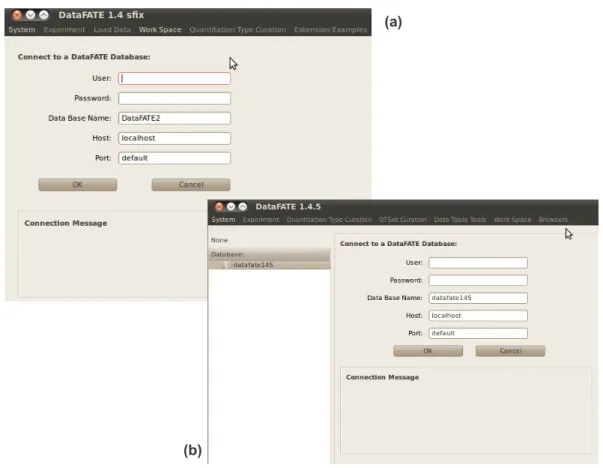Open Extension Examples menu in 1.4 sfix window
Image resolution: width=603 pixels, height=468 pixels.
click(331, 30)
